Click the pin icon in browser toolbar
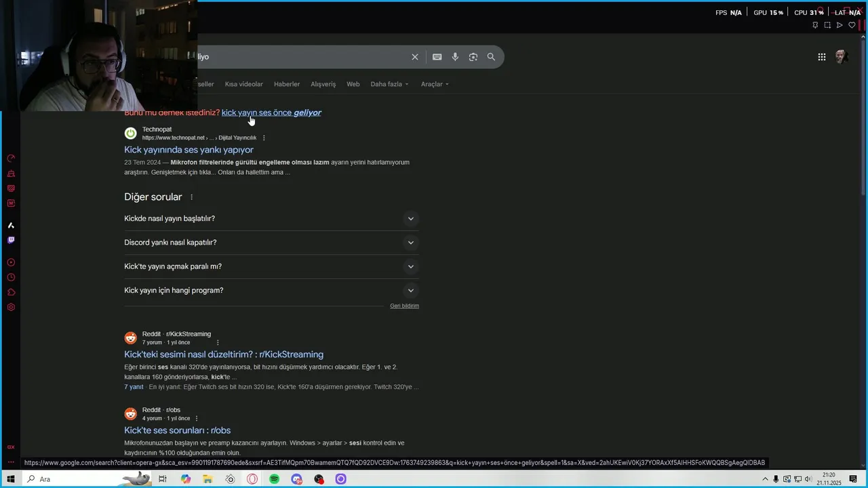Image resolution: width=868 pixels, height=488 pixels. click(x=815, y=25)
